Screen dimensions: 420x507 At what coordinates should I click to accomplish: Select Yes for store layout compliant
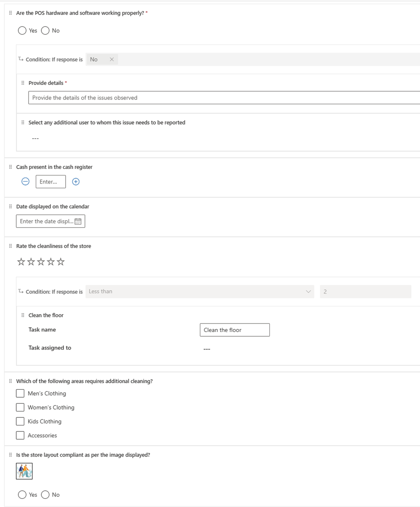click(22, 495)
